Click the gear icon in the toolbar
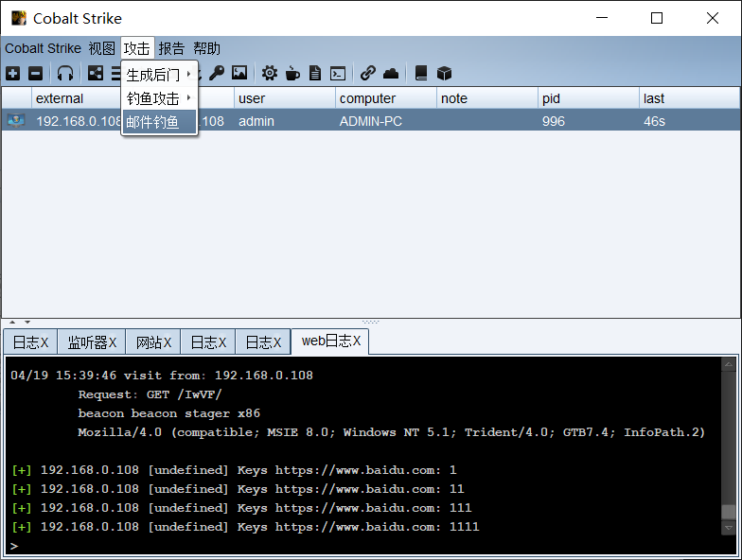Screen dimensions: 742x560 click(x=270, y=73)
